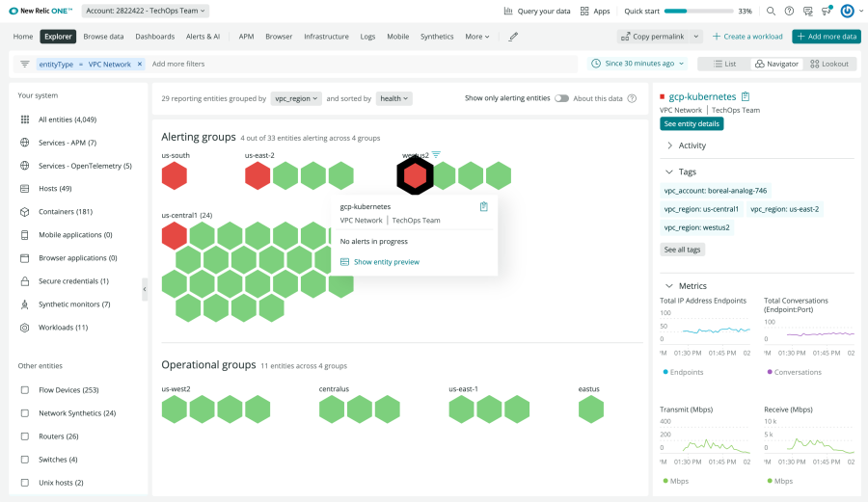Open the search magnifier icon
The height and width of the screenshot is (502, 868).
click(x=771, y=11)
